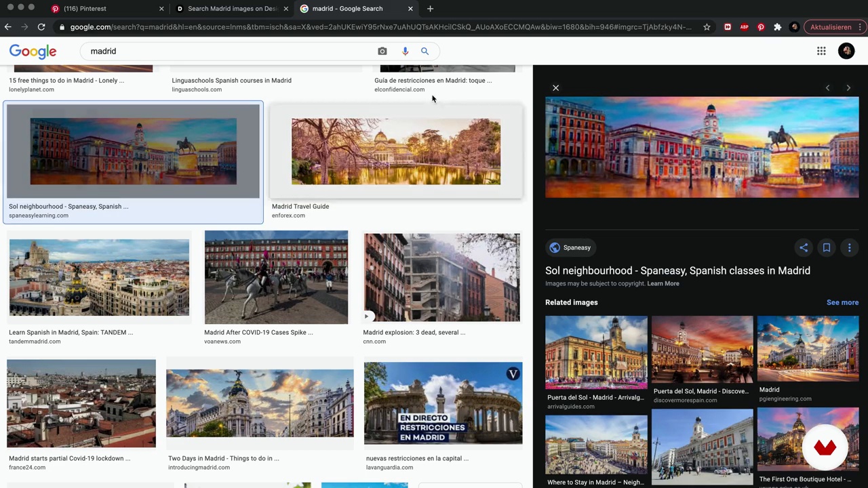
Task: Open Chrome three-dot menu
Action: [x=861, y=27]
